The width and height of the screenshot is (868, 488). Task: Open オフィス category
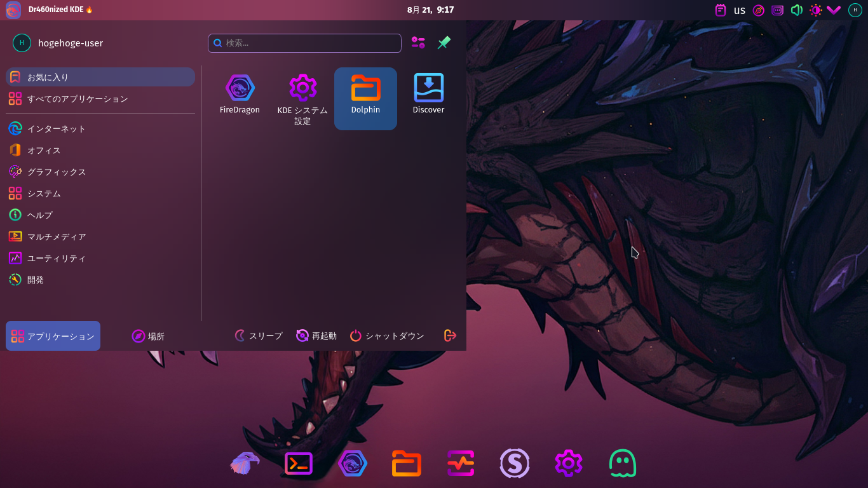[100, 150]
